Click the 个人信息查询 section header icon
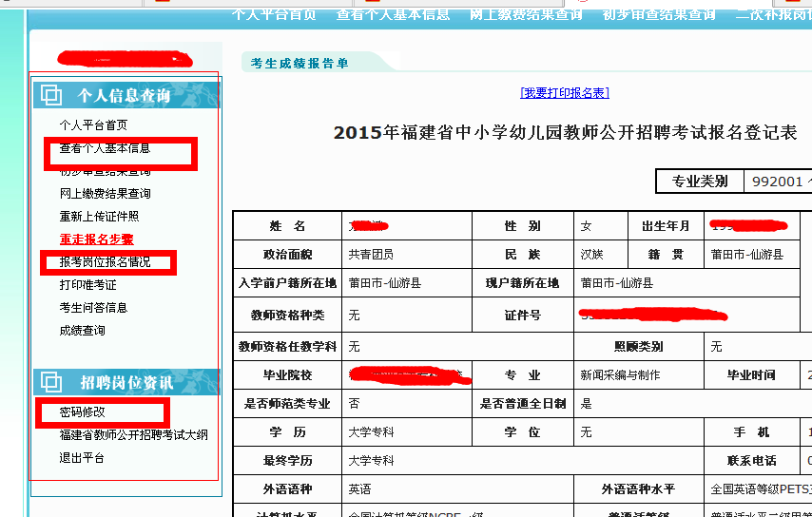Image resolution: width=812 pixels, height=517 pixels. point(51,95)
